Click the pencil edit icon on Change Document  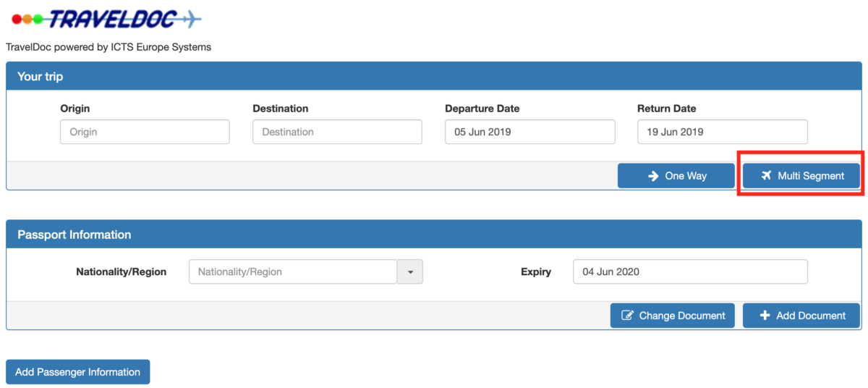point(627,316)
